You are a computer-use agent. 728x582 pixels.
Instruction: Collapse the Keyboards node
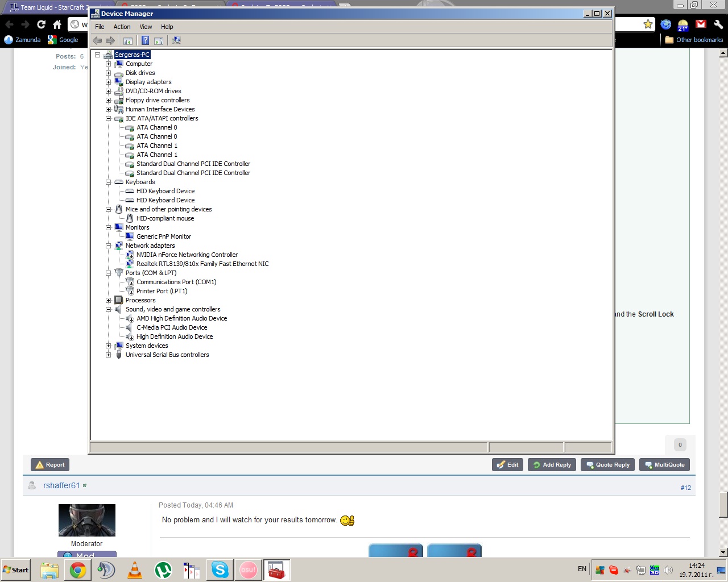(x=108, y=182)
